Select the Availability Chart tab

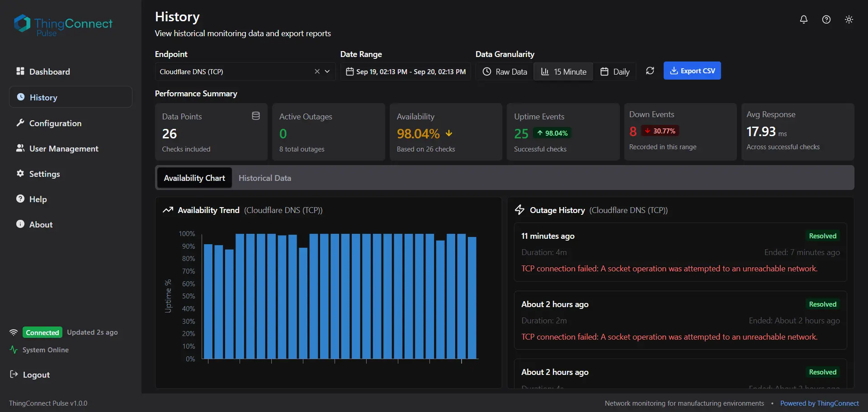coord(194,178)
